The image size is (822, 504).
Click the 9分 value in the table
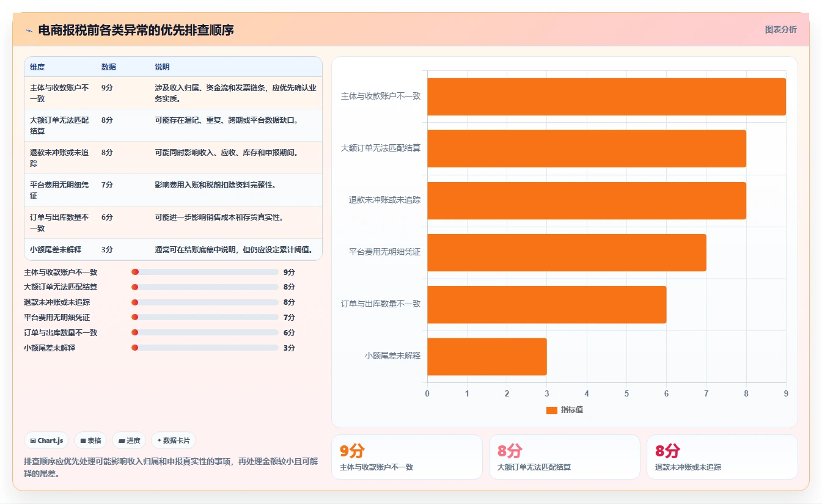107,88
